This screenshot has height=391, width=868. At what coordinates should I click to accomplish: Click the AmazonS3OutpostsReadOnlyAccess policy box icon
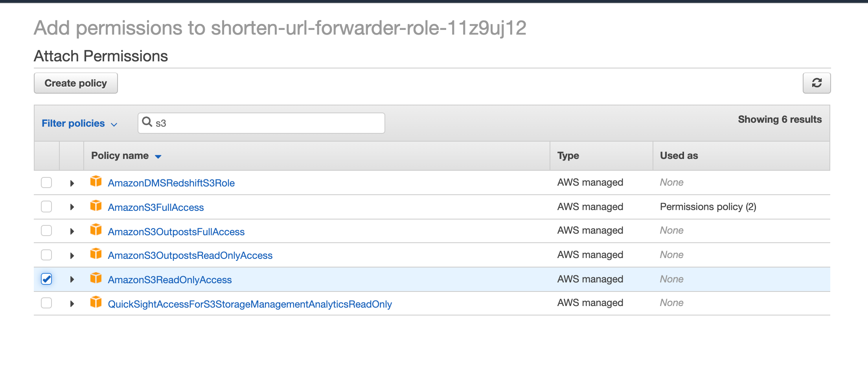coord(96,254)
